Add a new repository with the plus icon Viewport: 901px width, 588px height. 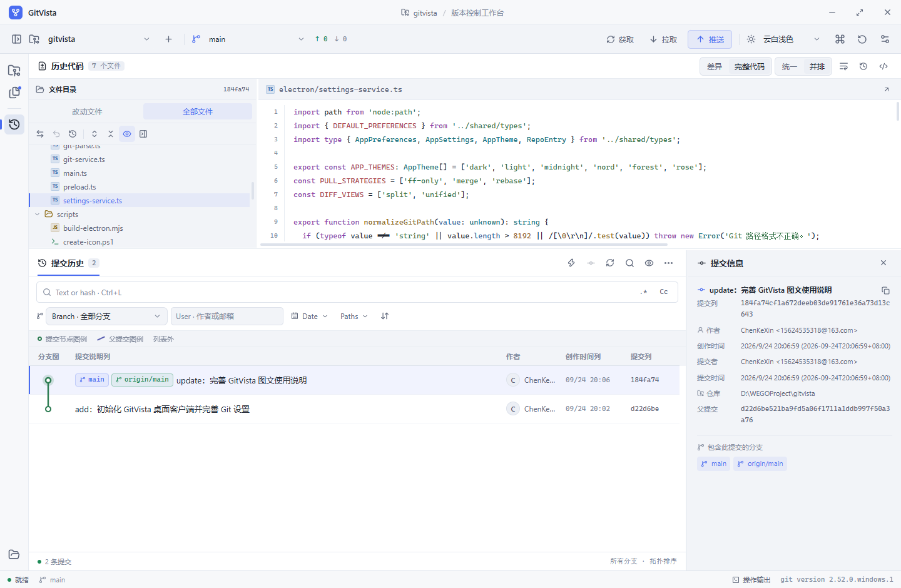168,39
